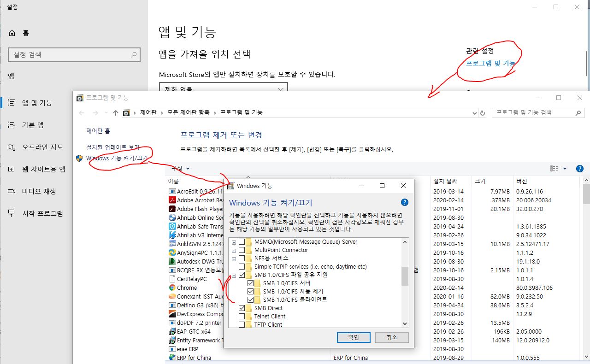Click the view options icon in program list toolbar

(554, 169)
